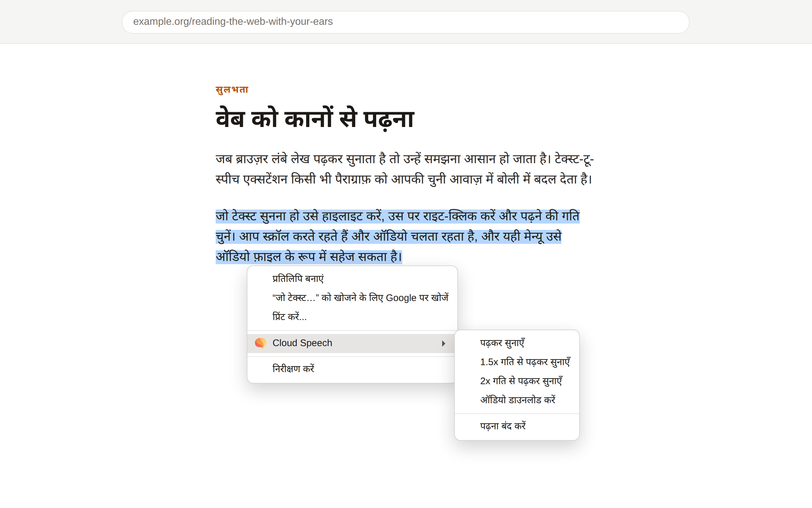812x508 pixels.
Task: Click the first paragraph starting 'जब ब्राउज़र'
Action: click(x=405, y=169)
